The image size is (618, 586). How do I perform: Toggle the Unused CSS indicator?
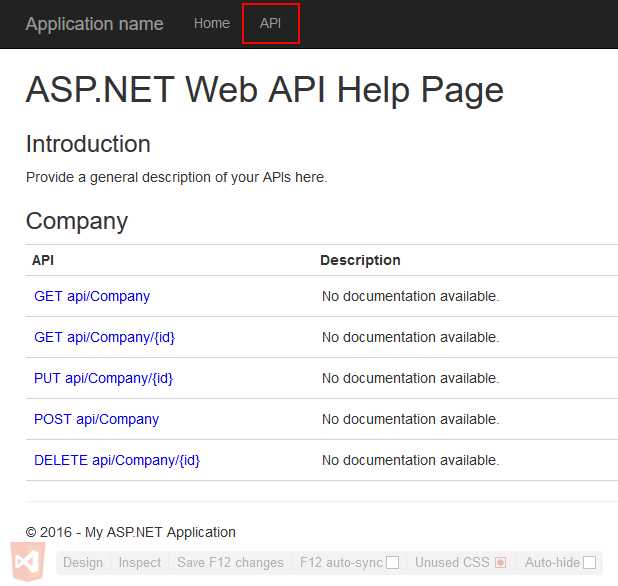500,562
